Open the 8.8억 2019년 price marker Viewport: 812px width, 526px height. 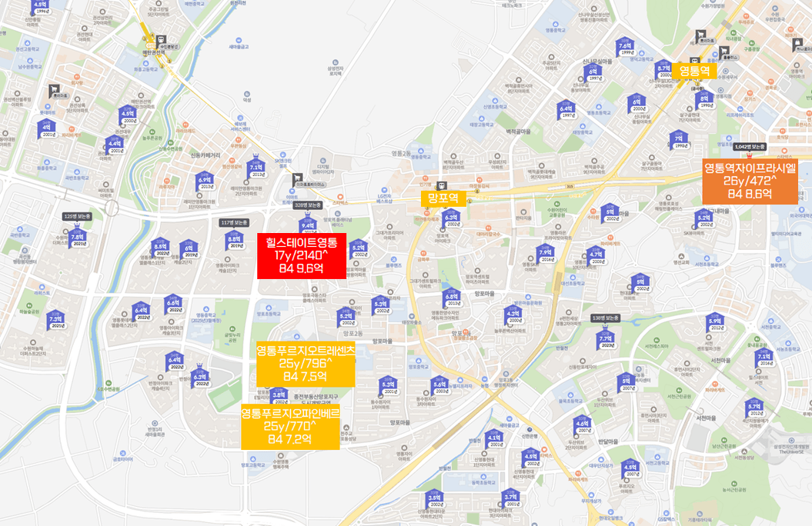(235, 241)
